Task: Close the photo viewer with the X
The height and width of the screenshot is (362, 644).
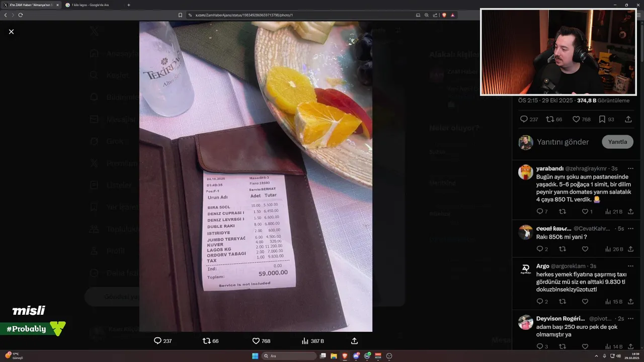Action: tap(11, 32)
